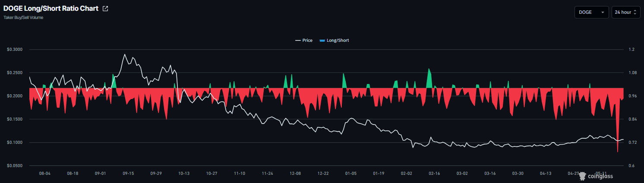Click the $0.3000 price axis label
644x183 pixels.
(14, 50)
